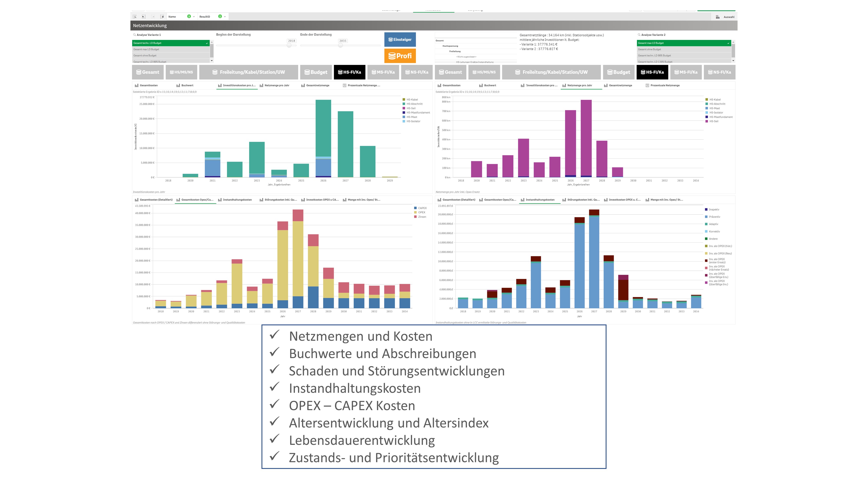Select 'Gesamt ohne Budget' in Variante 1
The height and width of the screenshot is (488, 868).
pos(171,56)
